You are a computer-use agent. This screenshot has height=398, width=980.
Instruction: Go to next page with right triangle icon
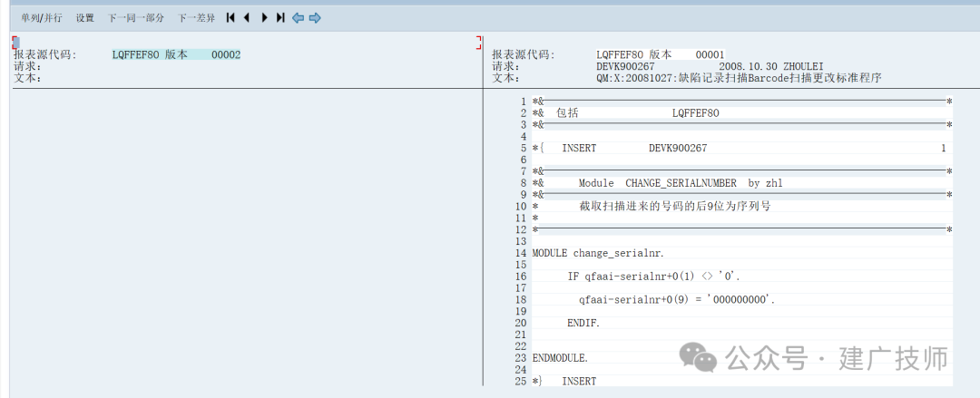264,18
